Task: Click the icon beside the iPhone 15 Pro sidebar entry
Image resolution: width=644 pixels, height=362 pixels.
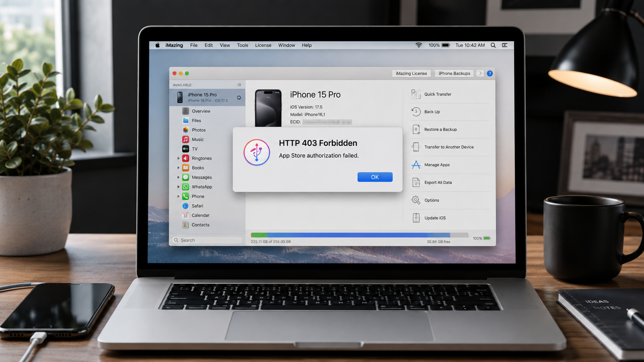Action: (x=239, y=98)
